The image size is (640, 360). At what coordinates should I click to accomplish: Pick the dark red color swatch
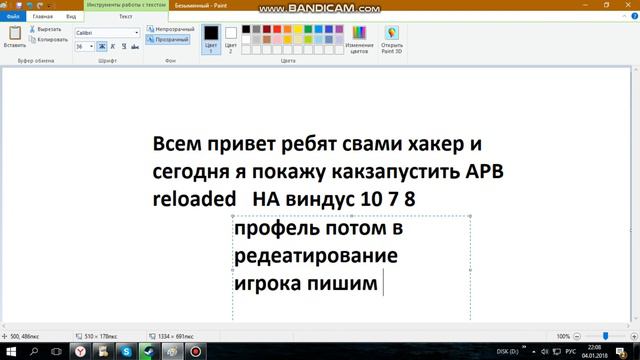(267, 29)
